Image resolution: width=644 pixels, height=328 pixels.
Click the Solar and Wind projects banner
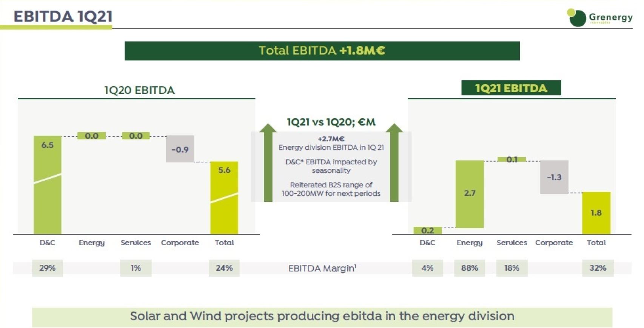point(322,316)
